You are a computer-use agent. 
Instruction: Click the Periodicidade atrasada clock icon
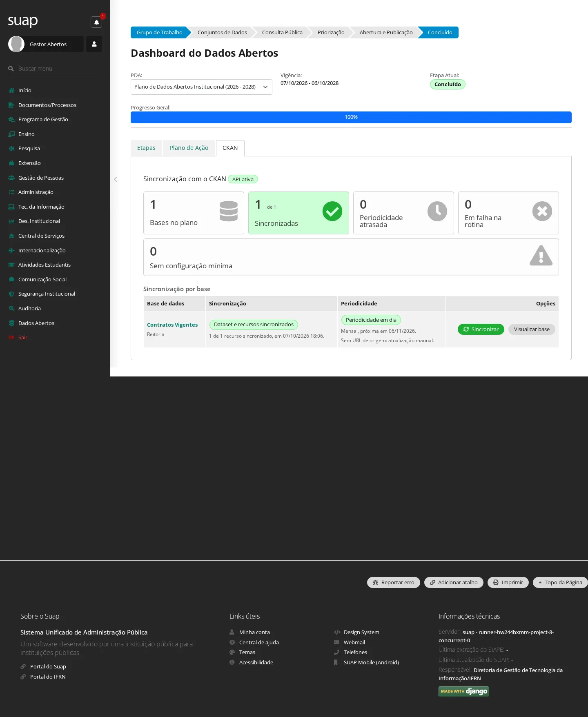click(437, 211)
